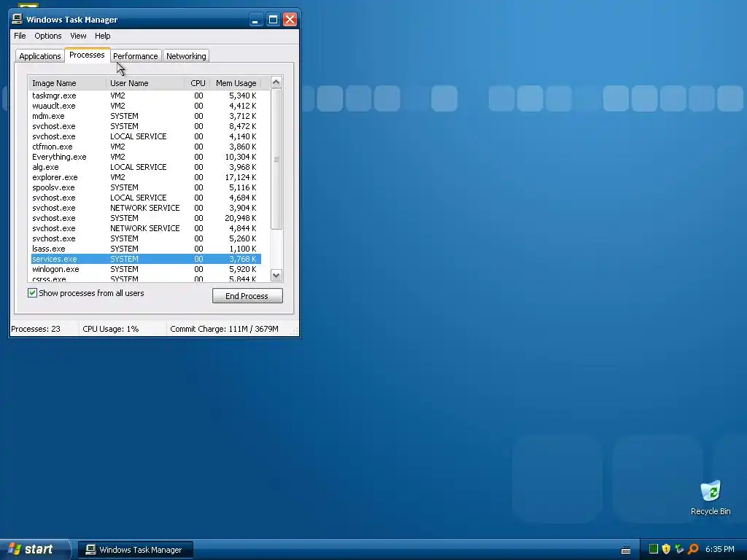Open the Help menu
Image resolution: width=747 pixels, height=560 pixels.
point(102,36)
